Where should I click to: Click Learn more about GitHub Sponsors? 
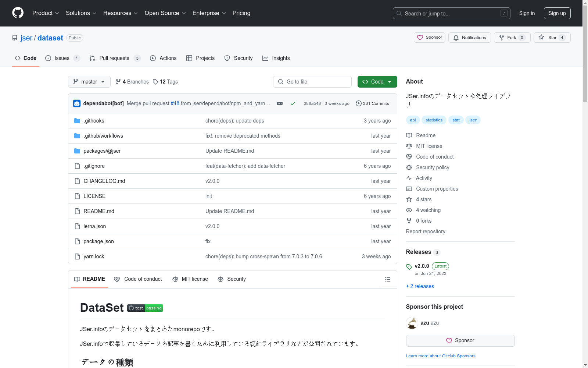(x=441, y=356)
